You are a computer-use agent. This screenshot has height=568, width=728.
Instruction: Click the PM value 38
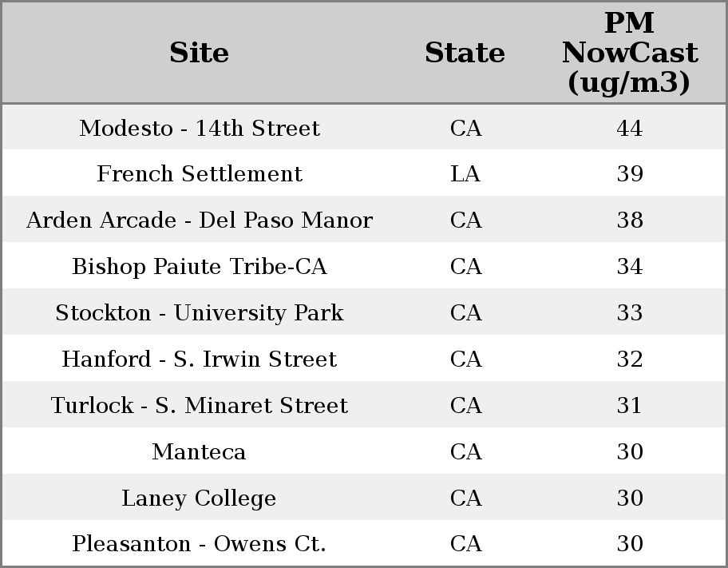click(629, 220)
